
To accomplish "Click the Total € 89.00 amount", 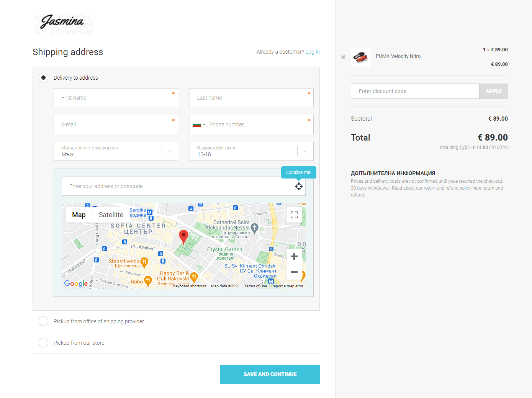I will click(x=493, y=138).
